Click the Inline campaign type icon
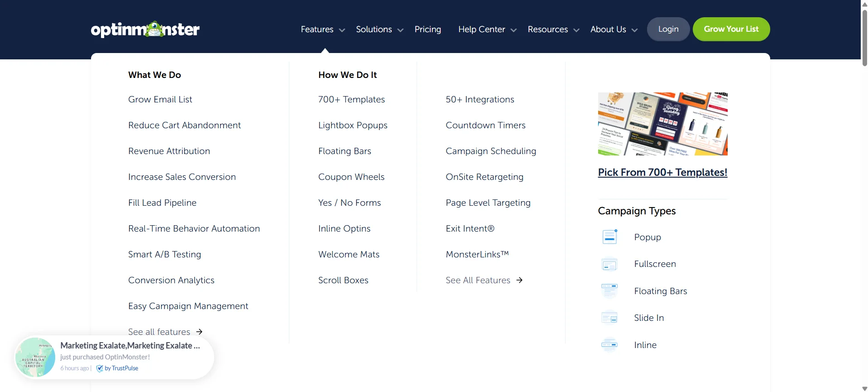 [609, 345]
